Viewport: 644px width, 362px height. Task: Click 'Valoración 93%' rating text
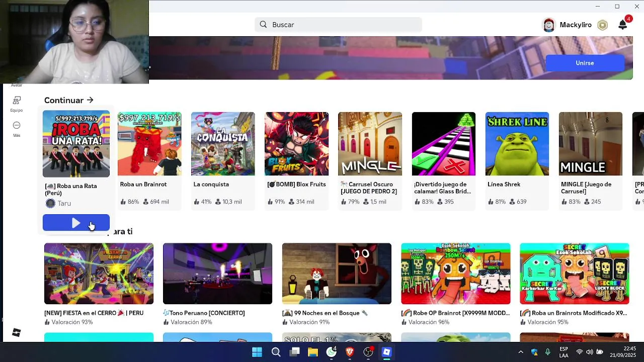[72, 322]
